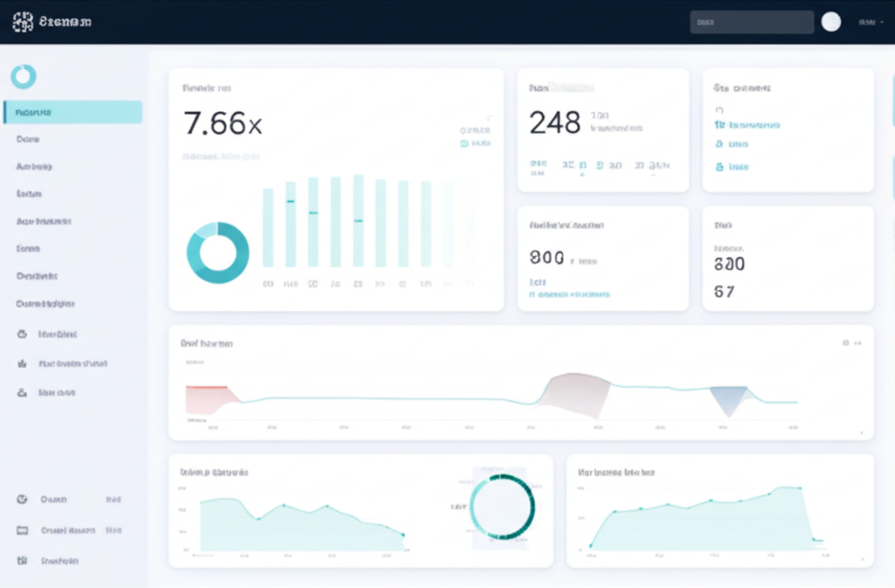The width and height of the screenshot is (895, 588).
Task: Focus the search field in the top bar
Action: tap(752, 22)
